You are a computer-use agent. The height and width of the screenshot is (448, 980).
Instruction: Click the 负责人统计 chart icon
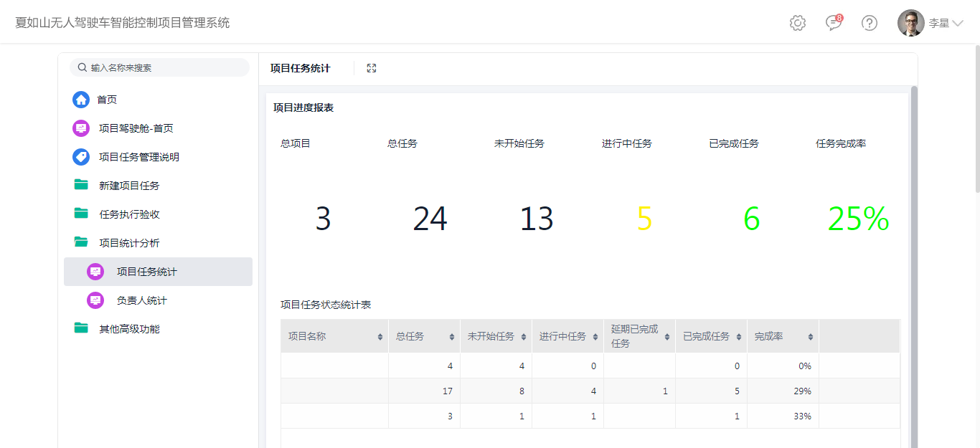coord(95,300)
